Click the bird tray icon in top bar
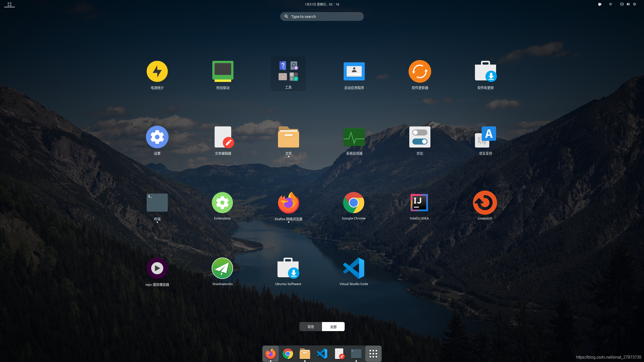Viewport: 644px width, 362px height. point(600,4)
